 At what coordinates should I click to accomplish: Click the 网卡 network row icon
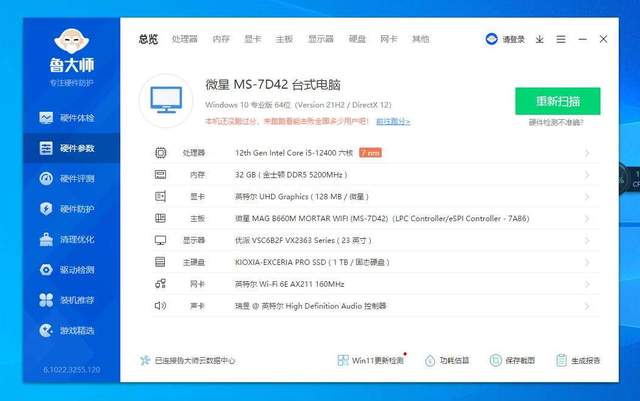click(160, 284)
